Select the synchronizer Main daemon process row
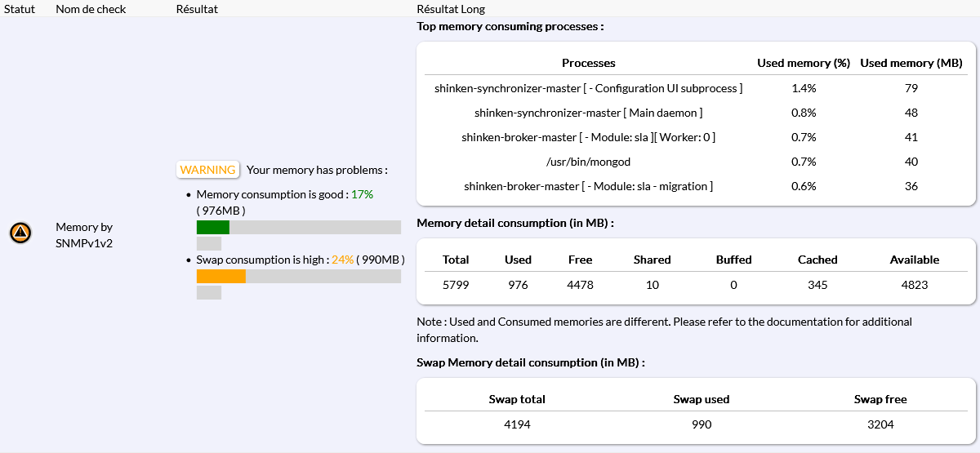Viewport: 980px width, 453px height. click(588, 113)
